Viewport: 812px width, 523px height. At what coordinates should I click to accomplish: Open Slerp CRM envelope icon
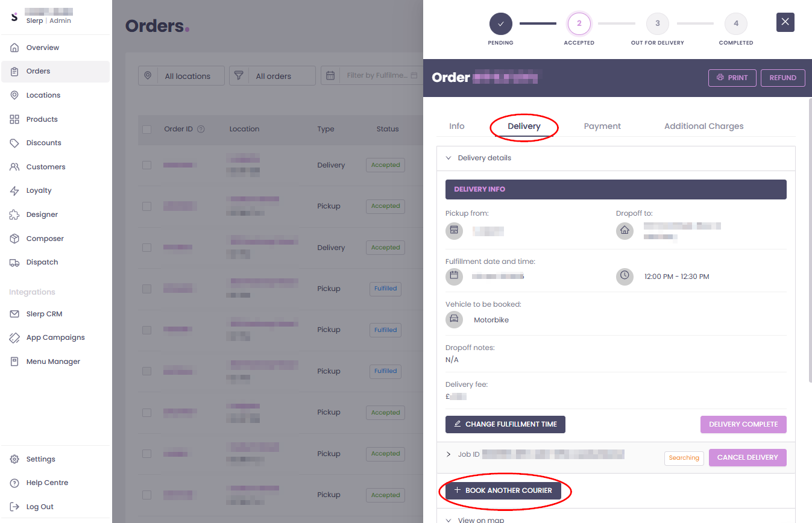tap(14, 314)
